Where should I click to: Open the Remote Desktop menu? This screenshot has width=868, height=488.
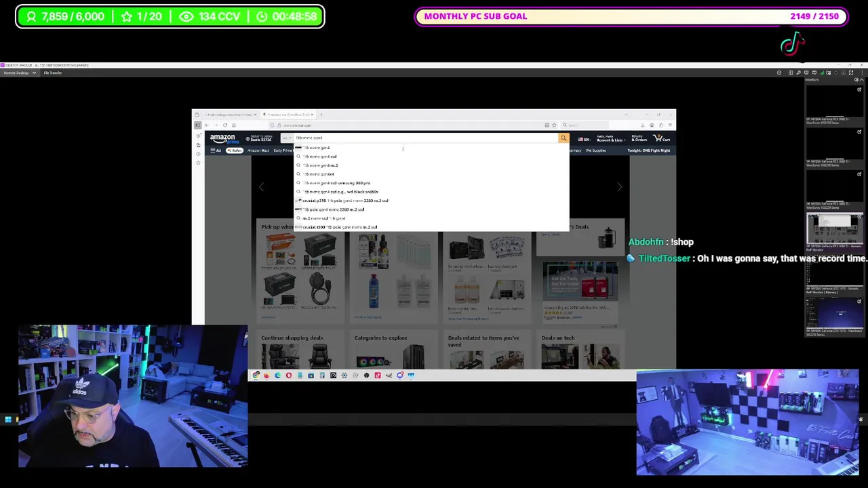click(19, 73)
